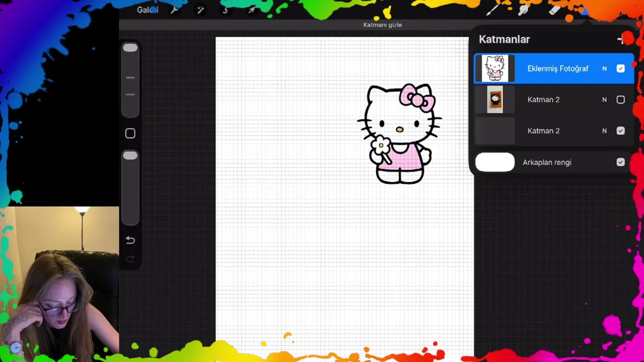Click the Hello Kitty drawing on canvas

coord(399,134)
